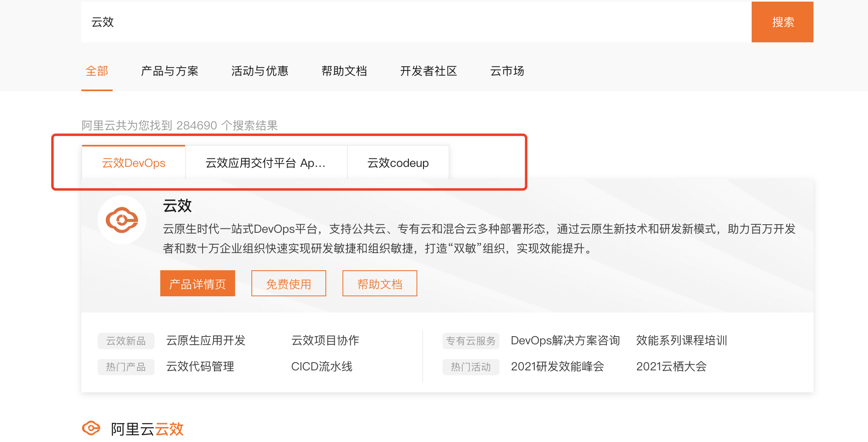This screenshot has width=868, height=442.
Task: Switch to the 产品与方案 tab
Action: point(170,71)
